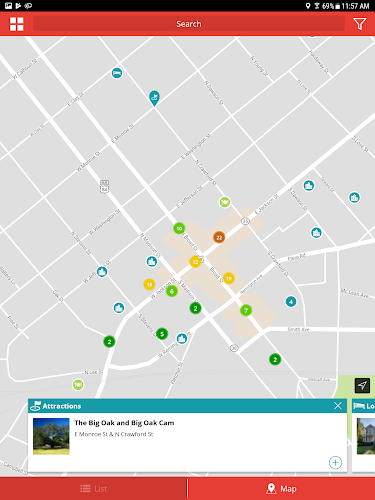Image resolution: width=375 pixels, height=500 pixels.
Task: Tap the shopping marker near N Madison St
Action: (152, 261)
